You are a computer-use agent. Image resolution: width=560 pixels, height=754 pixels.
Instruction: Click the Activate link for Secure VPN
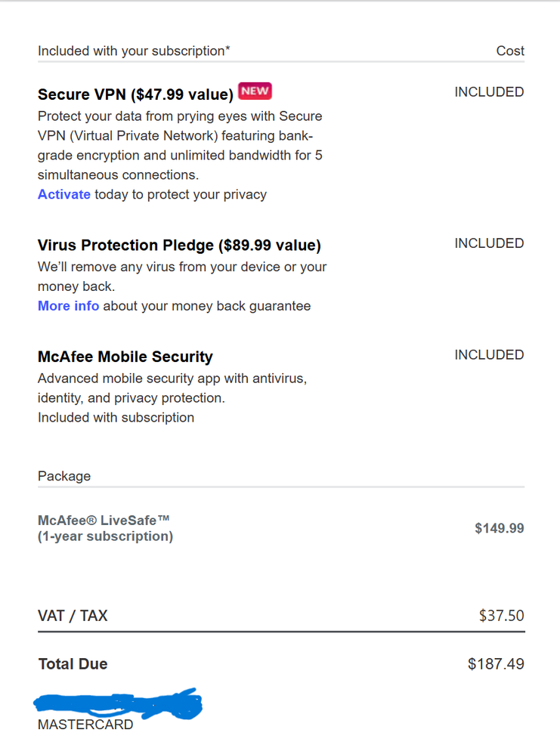point(64,194)
